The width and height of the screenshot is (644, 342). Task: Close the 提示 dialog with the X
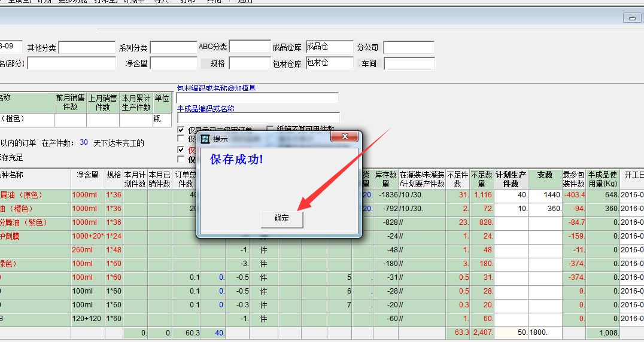tap(344, 138)
